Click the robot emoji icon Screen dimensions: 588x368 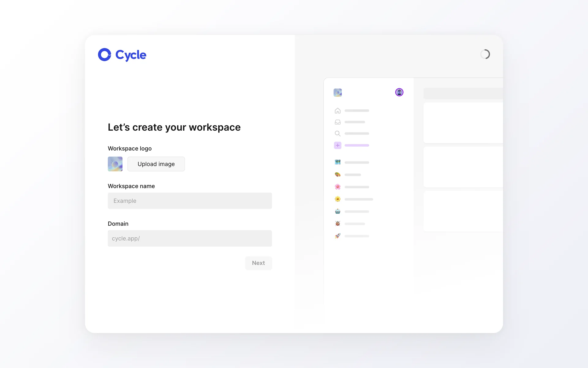pyautogui.click(x=337, y=211)
